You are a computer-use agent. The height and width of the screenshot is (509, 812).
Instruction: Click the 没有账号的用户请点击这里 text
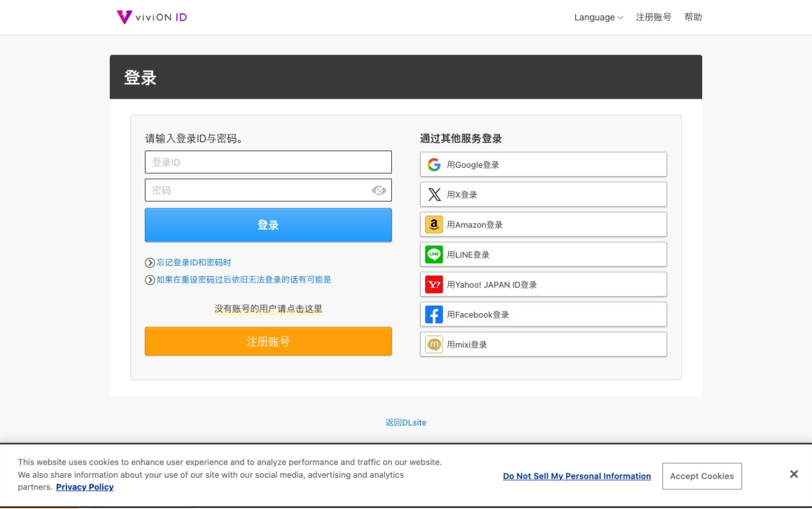268,309
